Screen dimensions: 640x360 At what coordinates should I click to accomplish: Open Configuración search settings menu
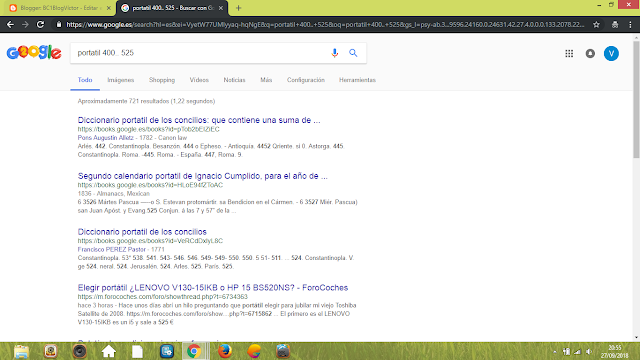pos(306,80)
